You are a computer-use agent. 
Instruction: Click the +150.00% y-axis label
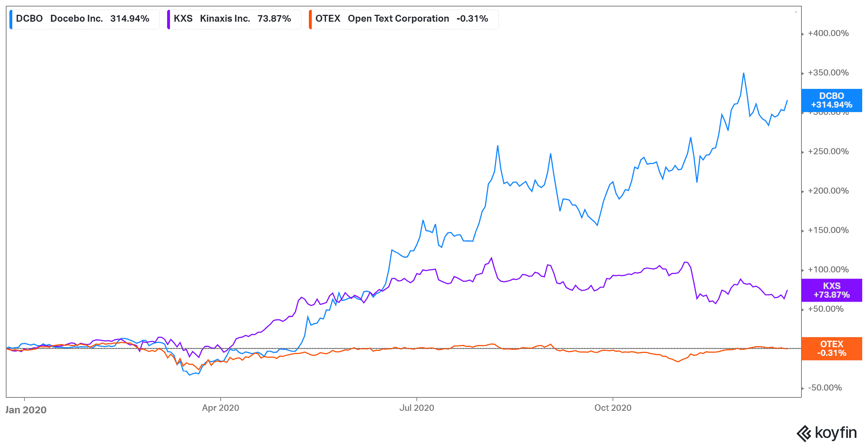tap(828, 230)
